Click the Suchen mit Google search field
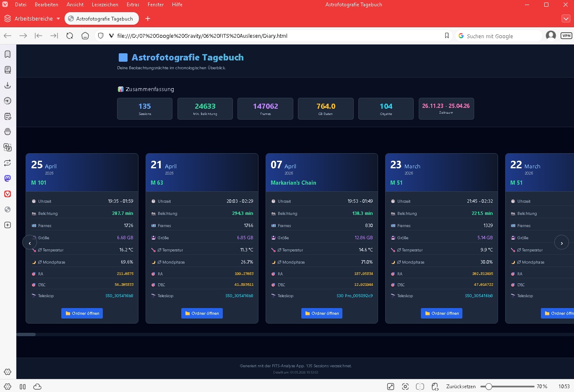 coord(499,36)
